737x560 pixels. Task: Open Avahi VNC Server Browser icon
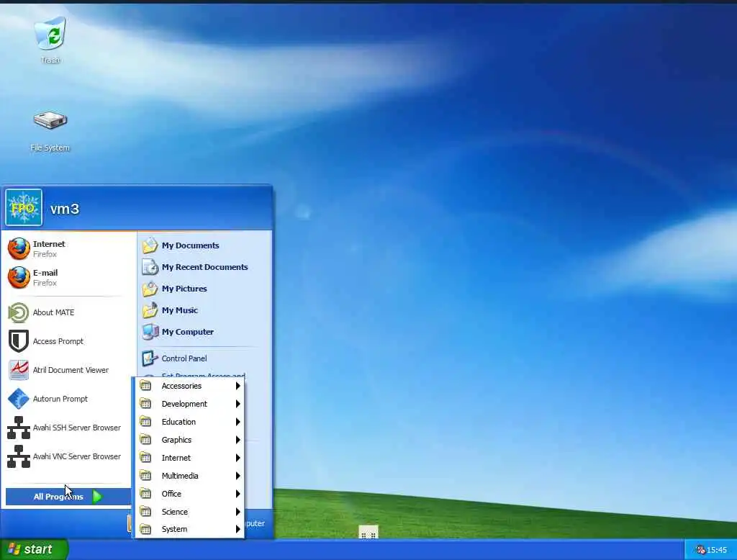(x=19, y=456)
